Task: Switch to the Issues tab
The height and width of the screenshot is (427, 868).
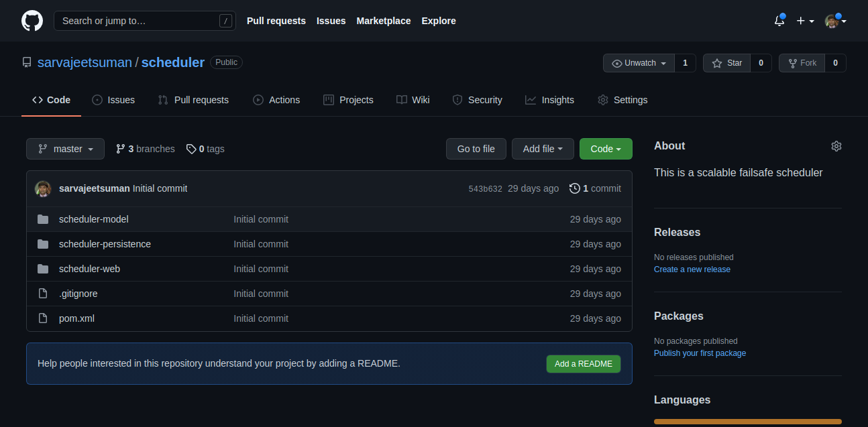Action: 113,100
